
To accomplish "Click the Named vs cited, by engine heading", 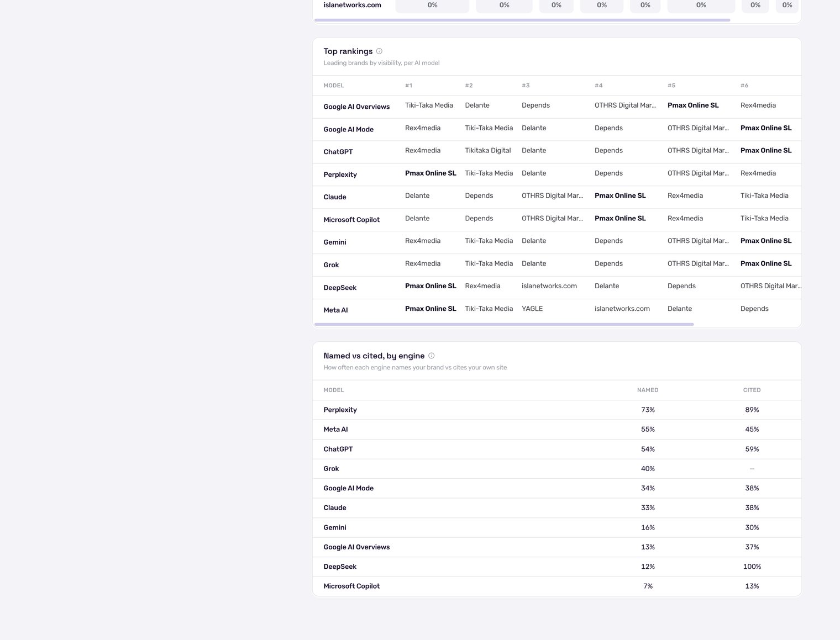I will coord(374,356).
